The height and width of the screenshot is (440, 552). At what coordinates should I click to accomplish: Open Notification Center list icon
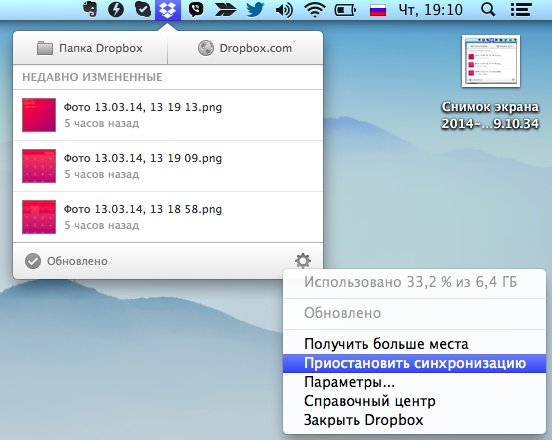[x=521, y=10]
